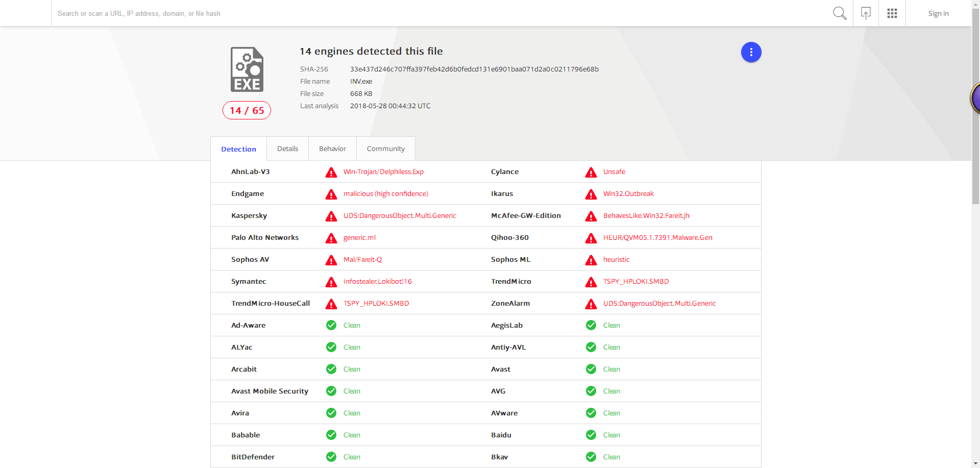Click the warning icon for McAfee-GW-Edition
The width and height of the screenshot is (980, 468).
(591, 216)
